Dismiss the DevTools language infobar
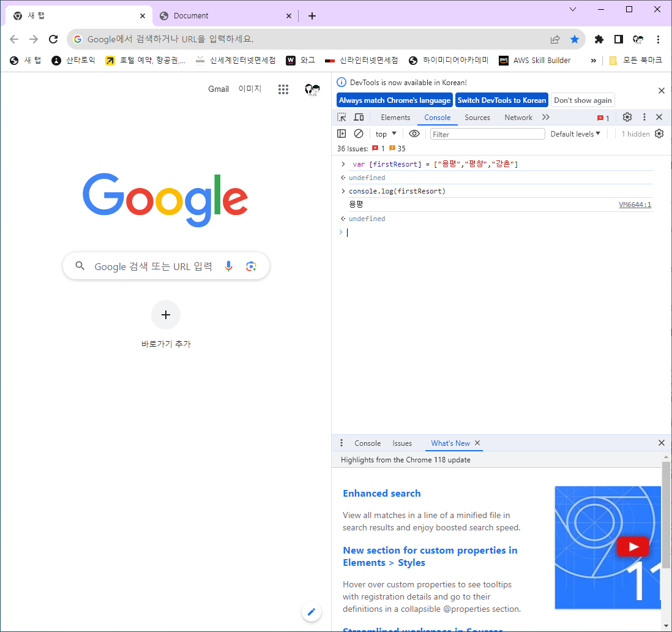The image size is (672, 632). (x=661, y=91)
